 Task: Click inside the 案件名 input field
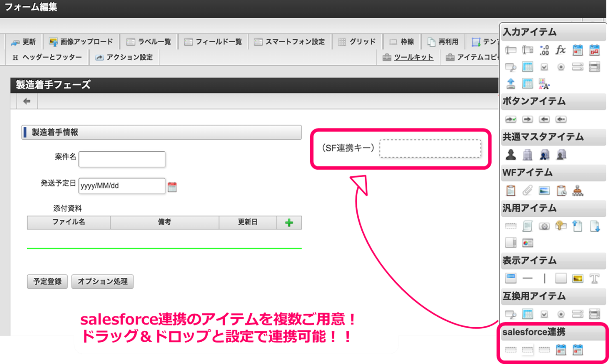pyautogui.click(x=122, y=159)
